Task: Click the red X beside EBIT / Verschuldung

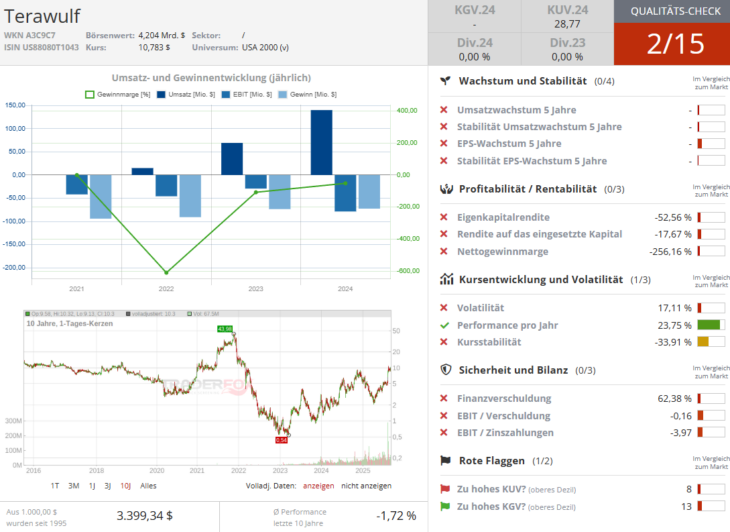Action: point(444,416)
